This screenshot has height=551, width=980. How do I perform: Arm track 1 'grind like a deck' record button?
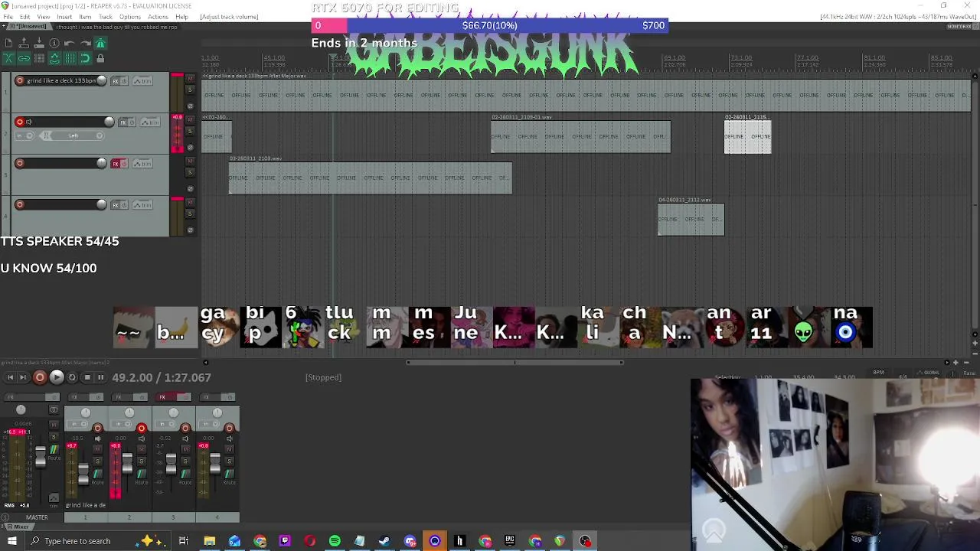pyautogui.click(x=20, y=80)
